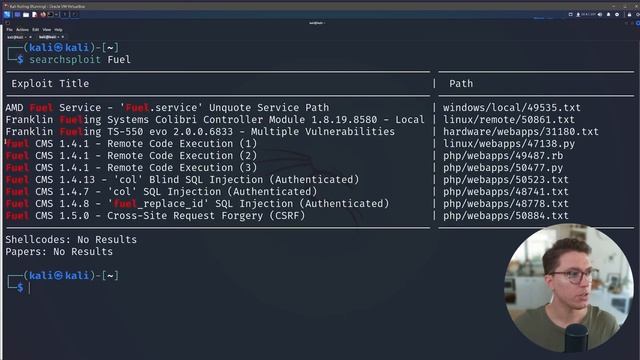Open the Help menu of terminal
Image resolution: width=640 pixels, height=360 pixels.
(x=58, y=30)
